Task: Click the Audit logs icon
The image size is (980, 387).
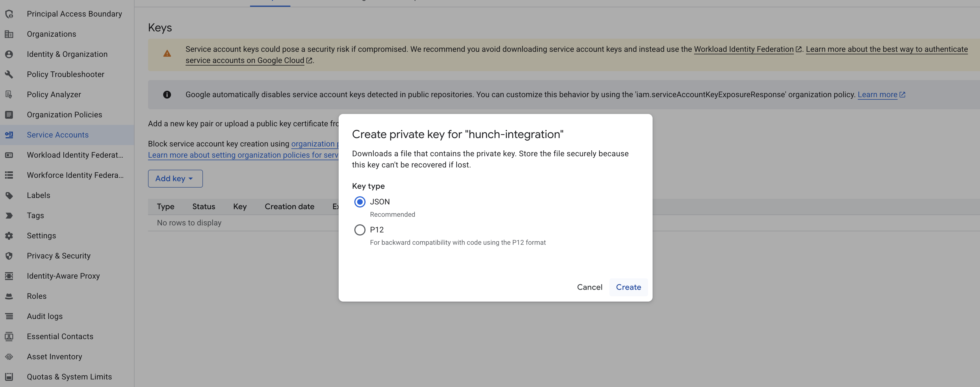Action: [x=9, y=316]
